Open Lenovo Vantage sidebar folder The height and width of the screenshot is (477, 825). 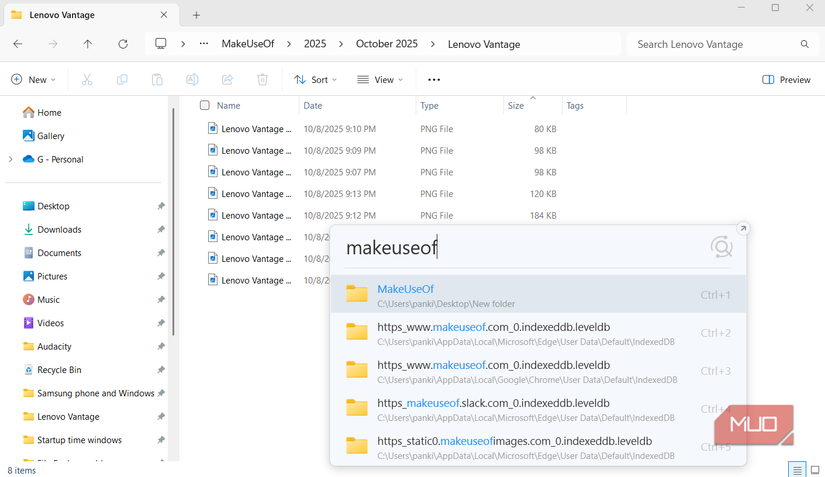pos(62,417)
